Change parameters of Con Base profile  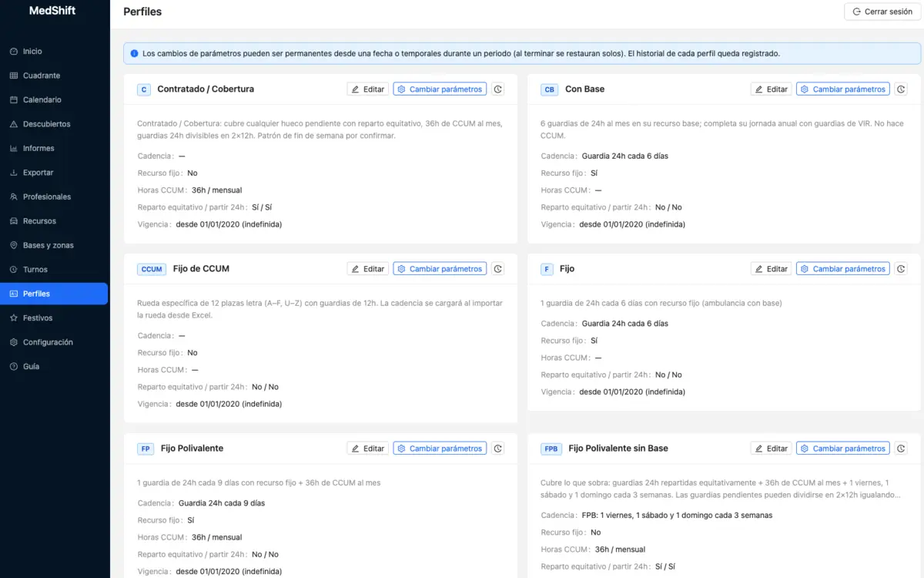[843, 89]
